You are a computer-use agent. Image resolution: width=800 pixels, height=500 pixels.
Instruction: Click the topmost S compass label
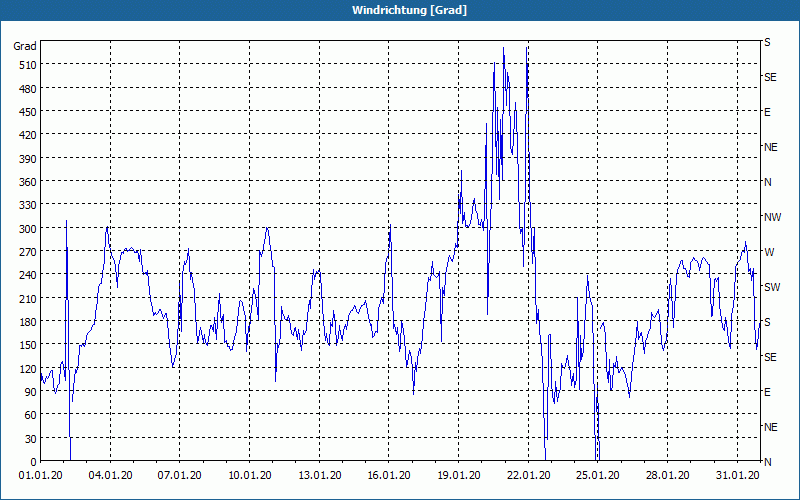pyautogui.click(x=767, y=42)
